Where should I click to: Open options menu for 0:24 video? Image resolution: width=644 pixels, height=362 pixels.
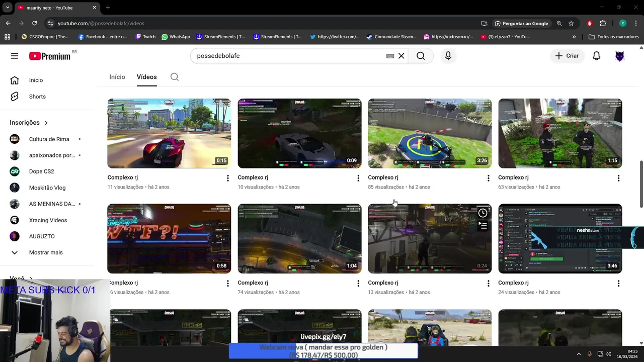coord(488,283)
